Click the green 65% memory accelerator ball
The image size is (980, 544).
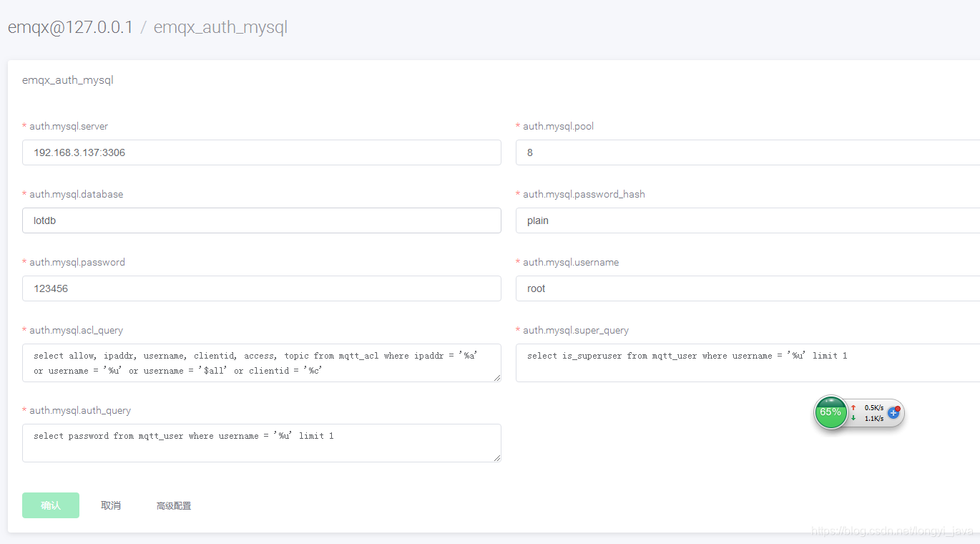pos(830,412)
